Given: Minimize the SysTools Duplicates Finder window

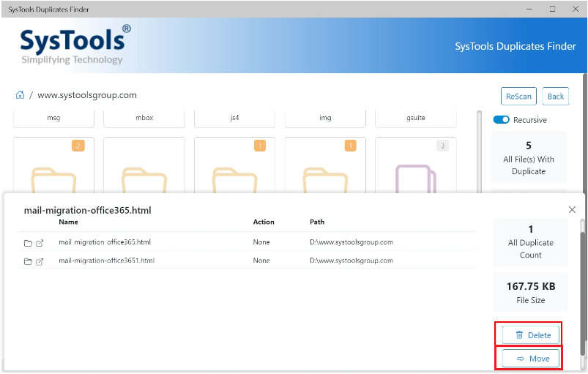Looking at the screenshot, I should [529, 9].
